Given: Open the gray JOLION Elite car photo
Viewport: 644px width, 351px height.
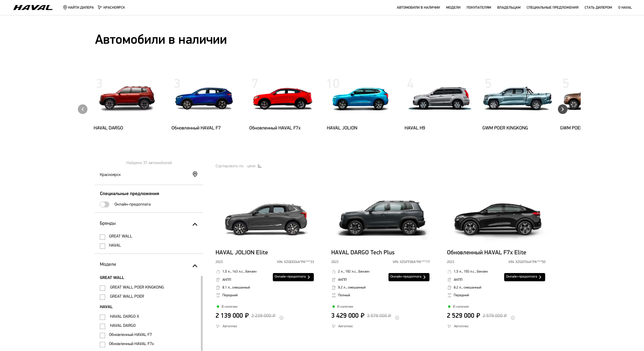Looking at the screenshot, I should click(266, 218).
